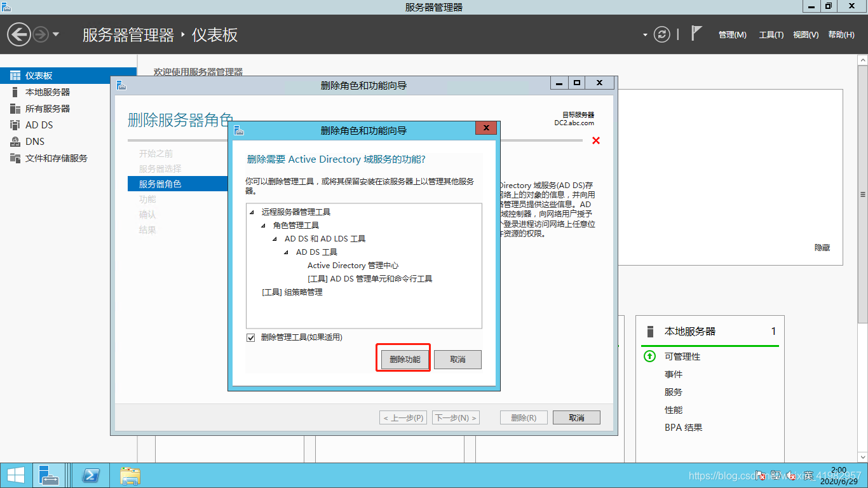Open the 帮助(H) menu
Viewport: 868px width, 488px height.
tap(841, 35)
